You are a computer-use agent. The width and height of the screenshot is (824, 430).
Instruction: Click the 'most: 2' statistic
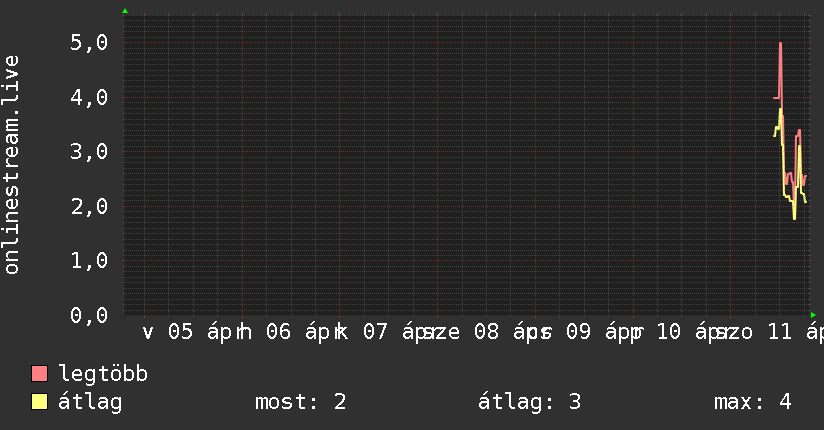pos(301,402)
